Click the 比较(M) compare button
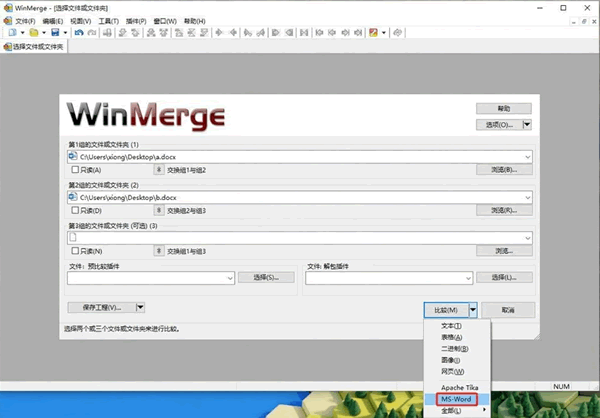 pos(446,310)
